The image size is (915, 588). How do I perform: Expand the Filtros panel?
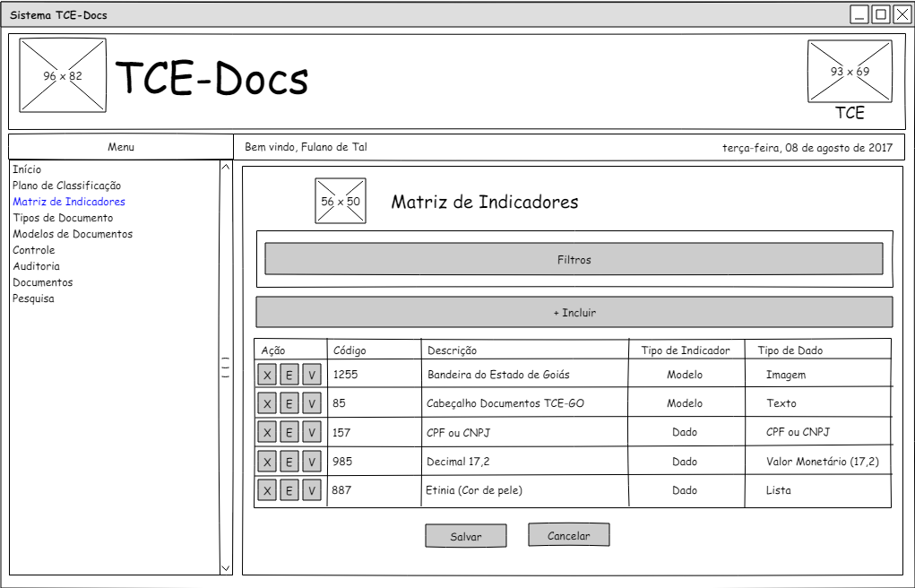[x=574, y=259]
